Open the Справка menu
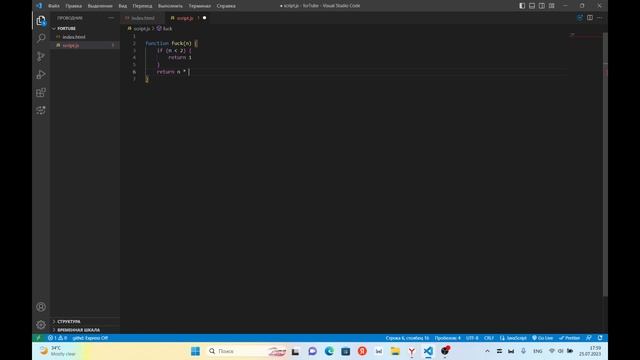The height and width of the screenshot is (360, 640). [226, 6]
